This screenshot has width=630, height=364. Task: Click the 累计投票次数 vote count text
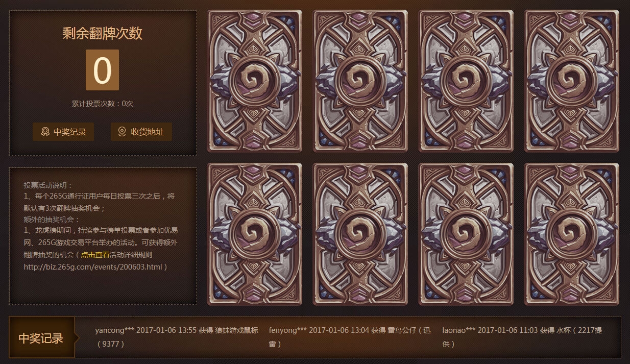tap(103, 104)
